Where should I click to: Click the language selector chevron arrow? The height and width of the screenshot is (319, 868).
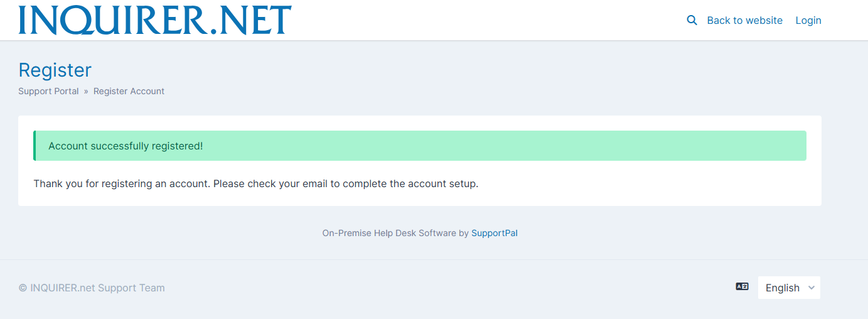pos(811,288)
